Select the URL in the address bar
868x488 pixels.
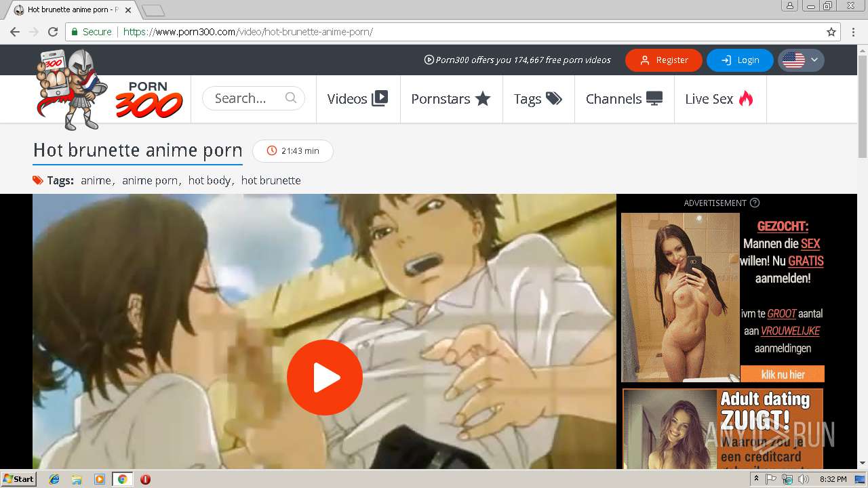click(x=248, y=32)
